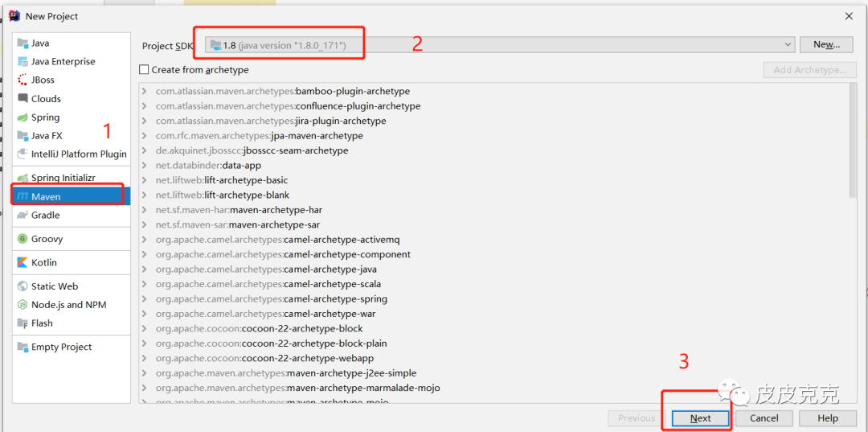Click the IntelliJ logo in title bar
The height and width of the screenshot is (432, 868).
tap(14, 15)
